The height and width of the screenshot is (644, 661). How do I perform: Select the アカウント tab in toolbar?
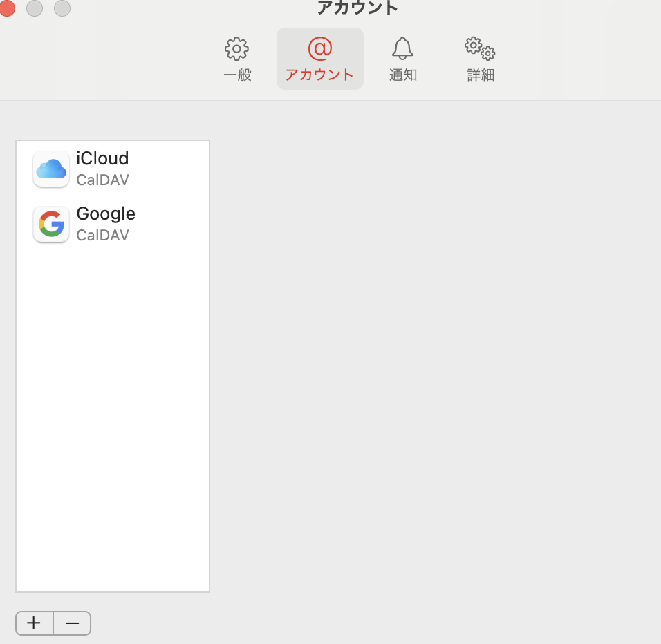pos(320,59)
